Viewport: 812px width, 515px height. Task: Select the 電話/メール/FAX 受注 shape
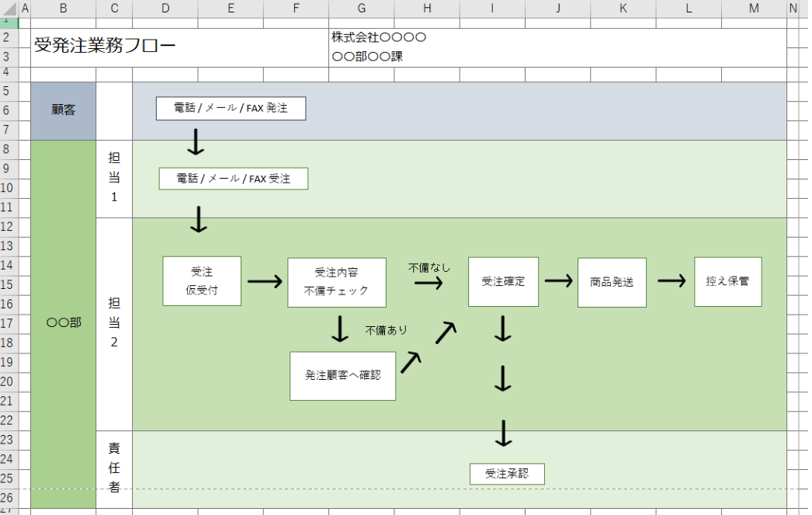click(234, 179)
